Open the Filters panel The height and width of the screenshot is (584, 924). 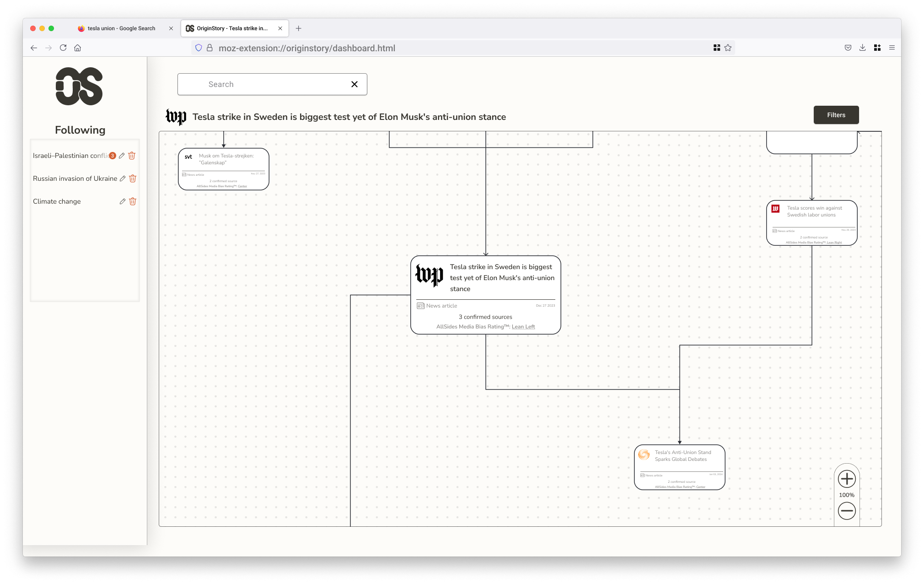pyautogui.click(x=836, y=115)
